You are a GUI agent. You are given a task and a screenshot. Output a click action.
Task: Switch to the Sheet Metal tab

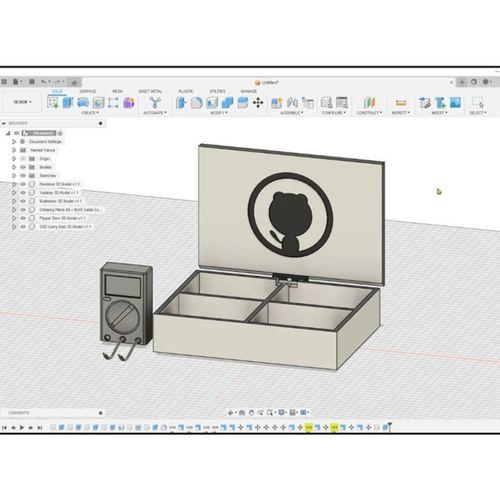click(x=150, y=91)
